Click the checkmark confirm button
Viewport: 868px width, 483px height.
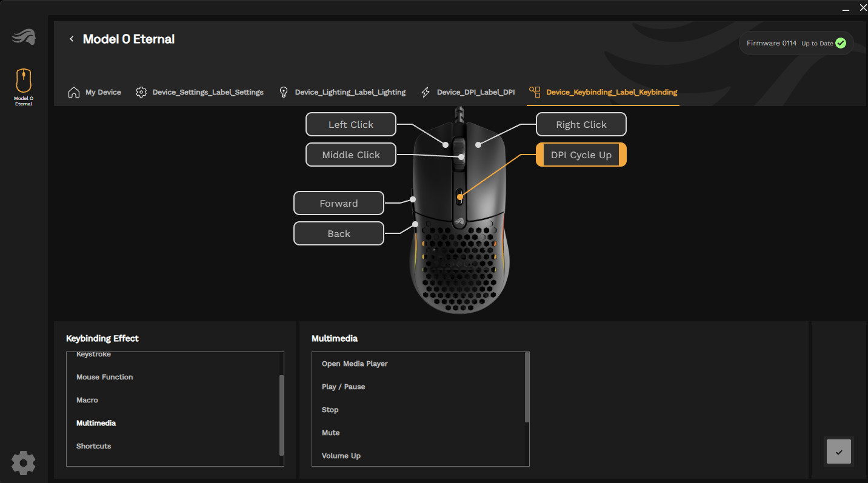click(839, 452)
